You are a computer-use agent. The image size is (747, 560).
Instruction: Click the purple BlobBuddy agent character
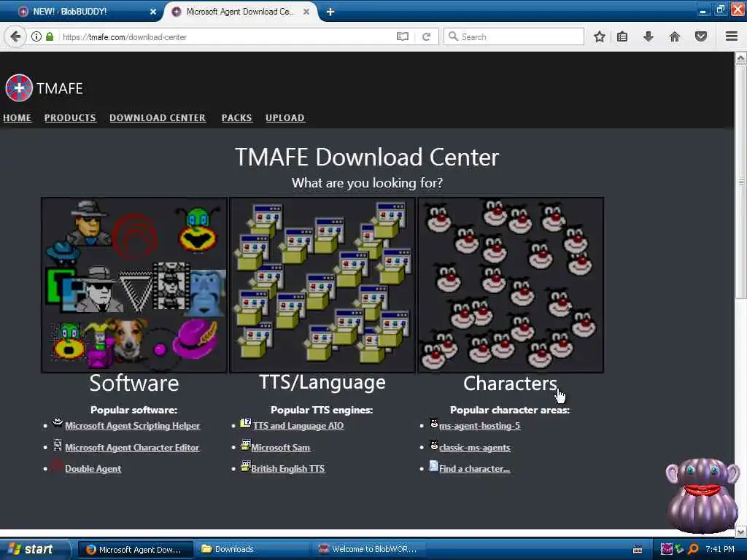(703, 496)
